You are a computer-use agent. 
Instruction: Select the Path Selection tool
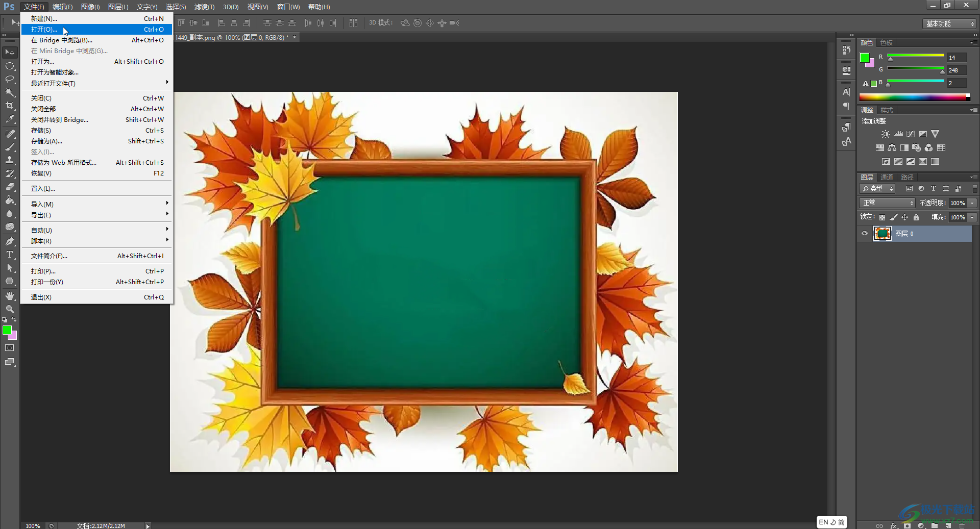[10, 268]
